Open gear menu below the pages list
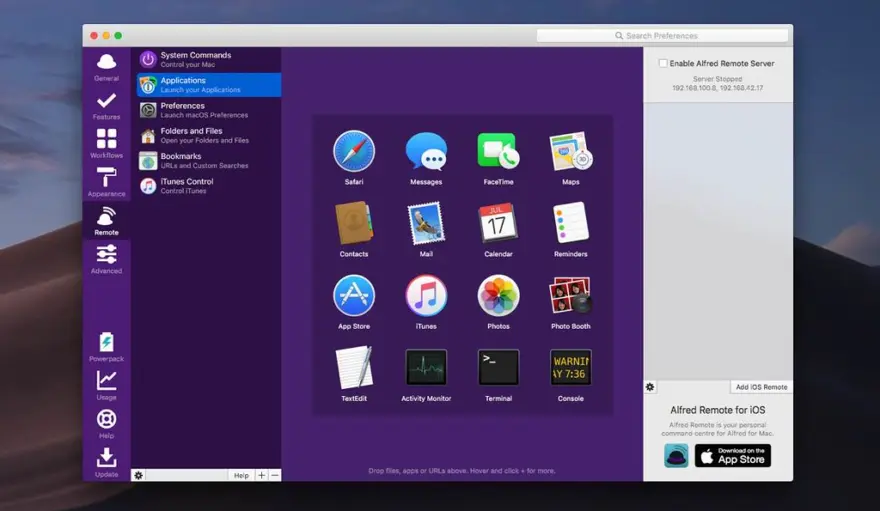This screenshot has height=511, width=880. pyautogui.click(x=138, y=475)
